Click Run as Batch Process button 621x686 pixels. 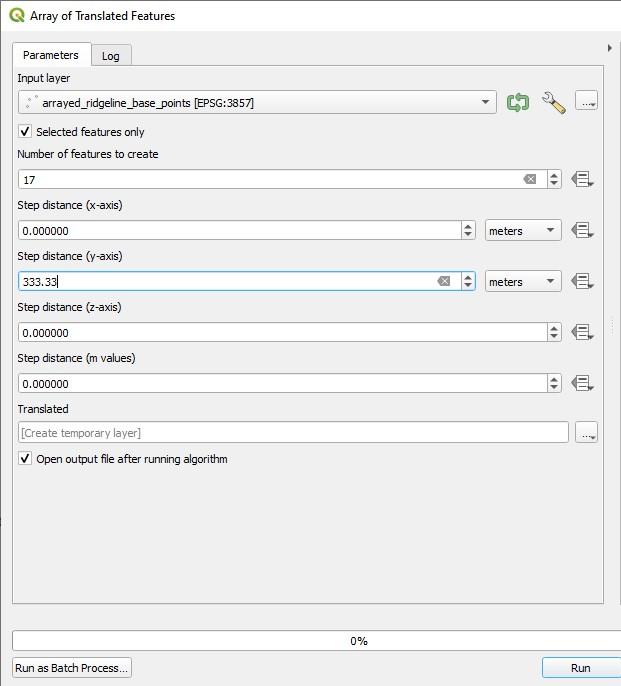(x=72, y=668)
